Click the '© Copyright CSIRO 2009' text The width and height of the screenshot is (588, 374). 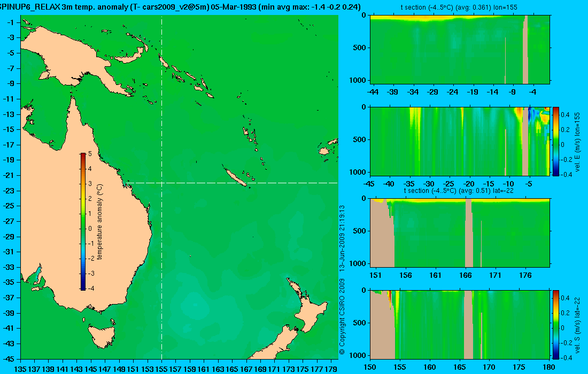coord(342,317)
